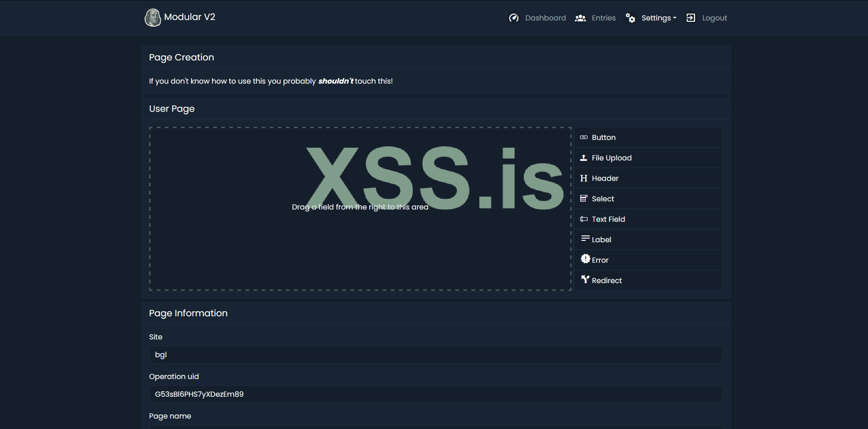Pick the Button field label
The image size is (868, 429).
(x=604, y=137)
